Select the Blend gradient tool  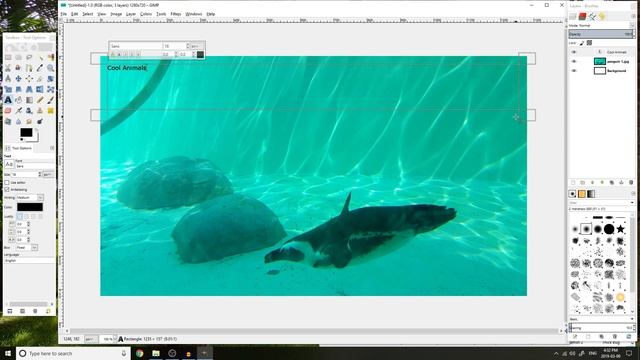coord(29,100)
